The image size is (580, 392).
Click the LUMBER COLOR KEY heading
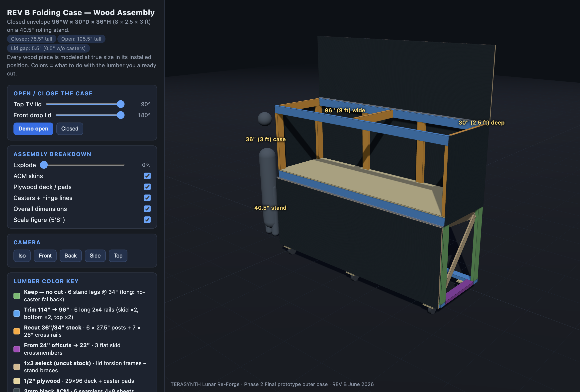46,281
